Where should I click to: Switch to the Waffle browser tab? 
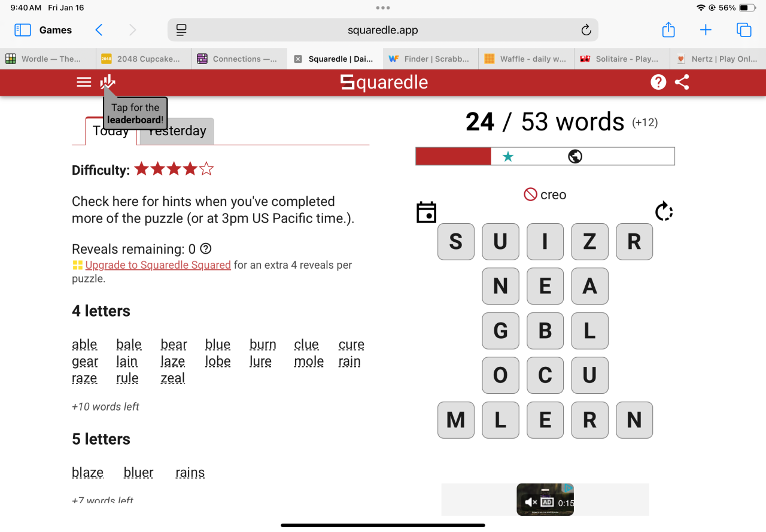(527, 59)
